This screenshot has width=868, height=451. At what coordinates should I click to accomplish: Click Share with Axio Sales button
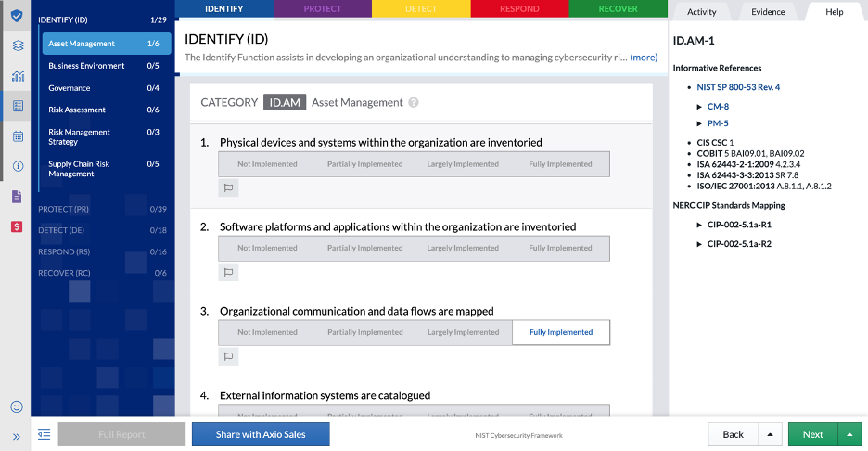(x=261, y=434)
